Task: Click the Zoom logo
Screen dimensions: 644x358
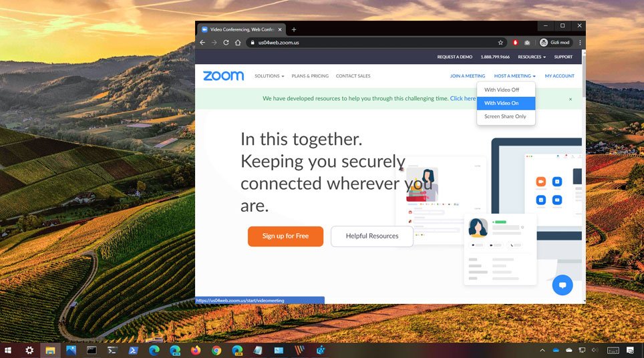Action: pos(223,76)
